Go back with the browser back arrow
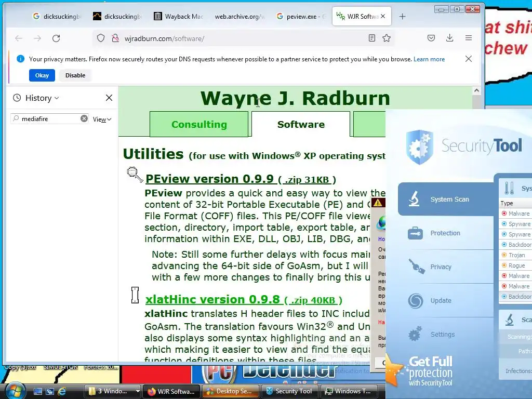The image size is (532, 399). coord(19,38)
